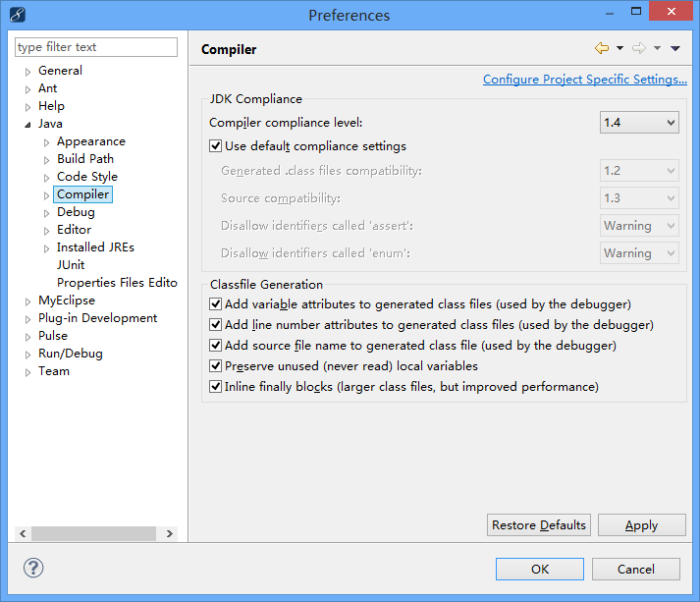Click the Restore Defaults button
700x602 pixels.
[x=539, y=524]
